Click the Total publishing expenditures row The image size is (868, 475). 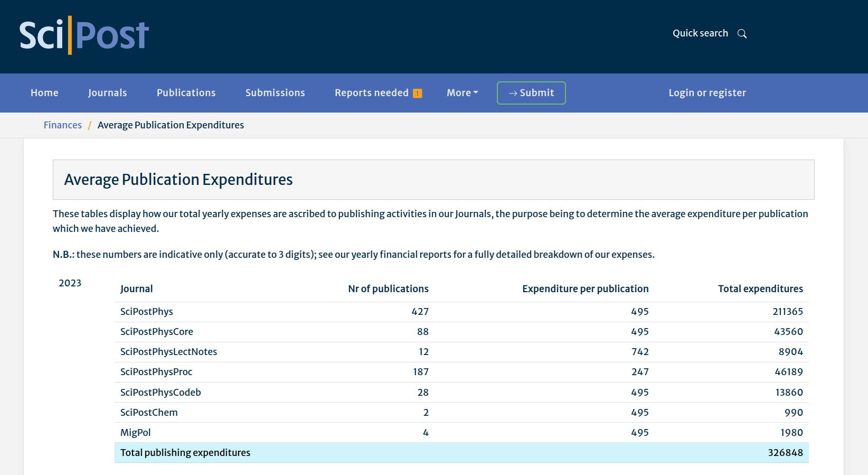click(x=185, y=453)
